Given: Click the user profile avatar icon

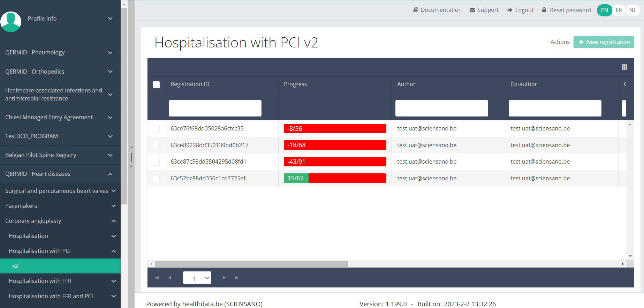Looking at the screenshot, I should (11, 21).
